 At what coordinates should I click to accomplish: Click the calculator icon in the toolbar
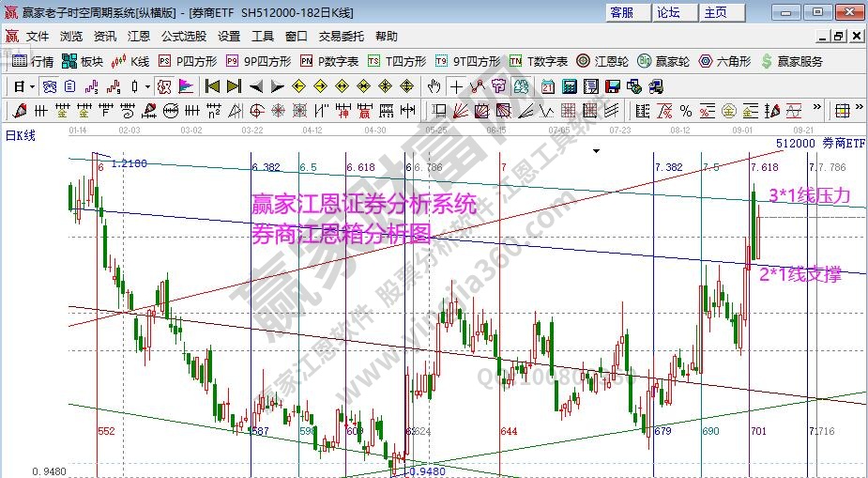click(x=569, y=86)
